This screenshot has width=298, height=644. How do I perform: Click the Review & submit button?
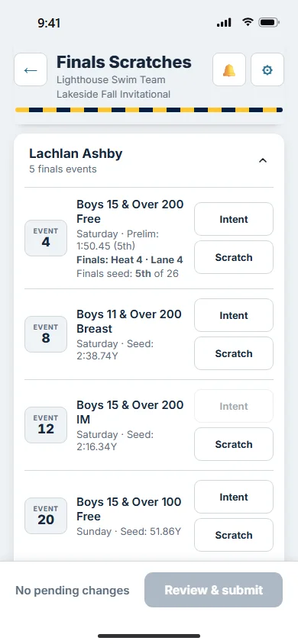(213, 590)
